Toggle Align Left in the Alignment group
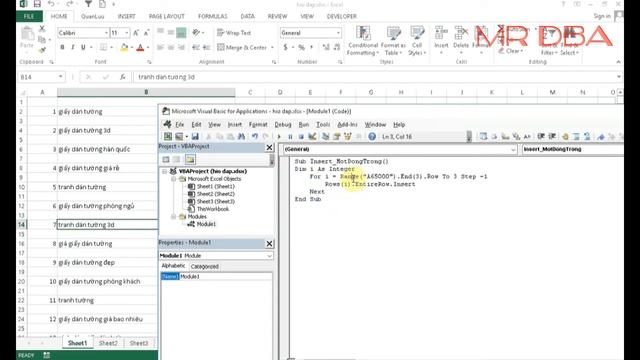 [160, 47]
